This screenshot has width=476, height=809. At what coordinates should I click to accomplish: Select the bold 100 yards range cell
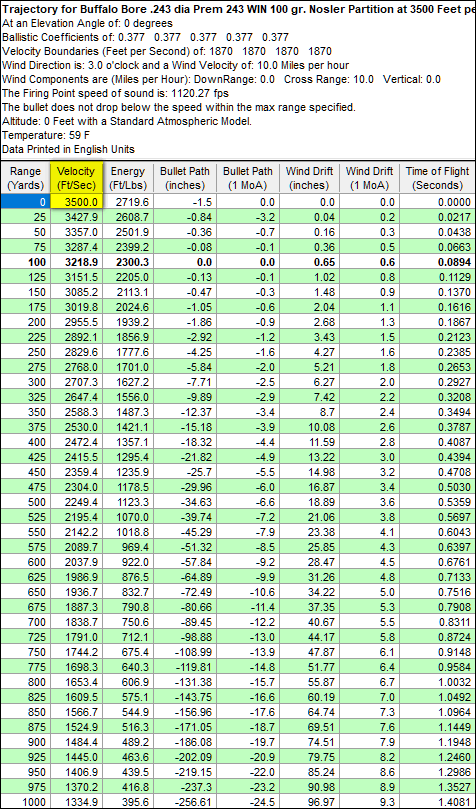pyautogui.click(x=25, y=263)
